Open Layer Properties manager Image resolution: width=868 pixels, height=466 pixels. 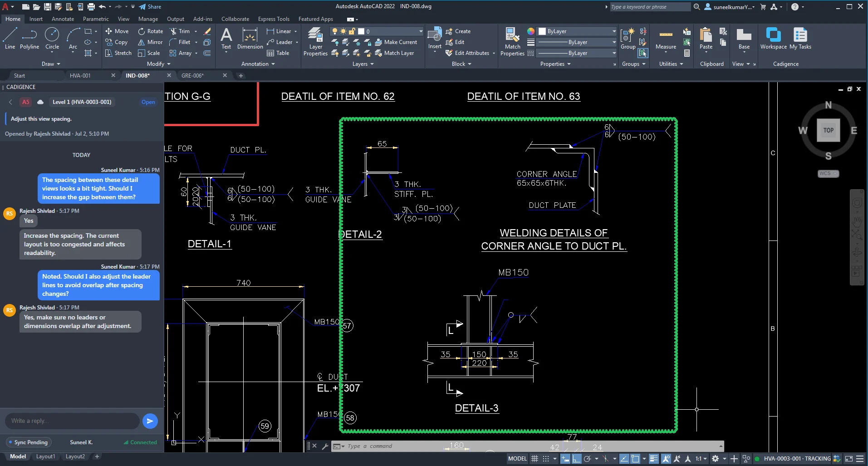[x=315, y=41]
